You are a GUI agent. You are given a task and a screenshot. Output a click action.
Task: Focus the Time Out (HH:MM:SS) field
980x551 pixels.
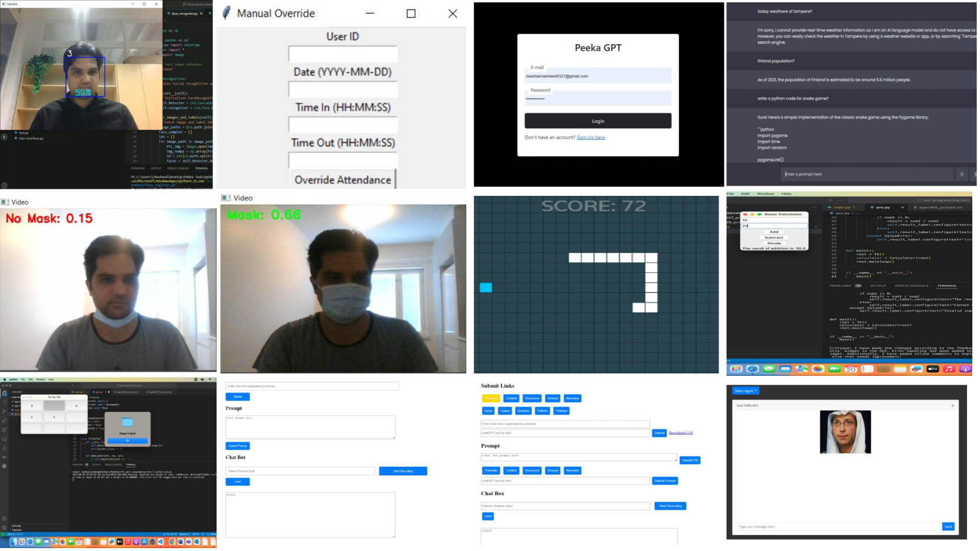343,160
